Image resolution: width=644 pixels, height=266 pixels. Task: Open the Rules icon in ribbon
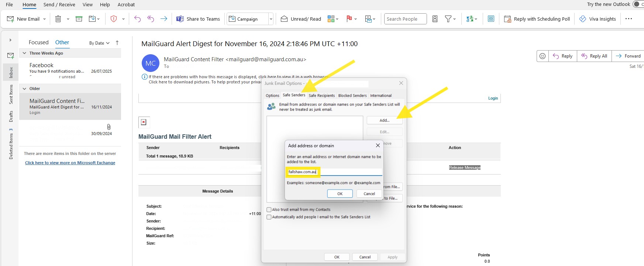[368, 19]
